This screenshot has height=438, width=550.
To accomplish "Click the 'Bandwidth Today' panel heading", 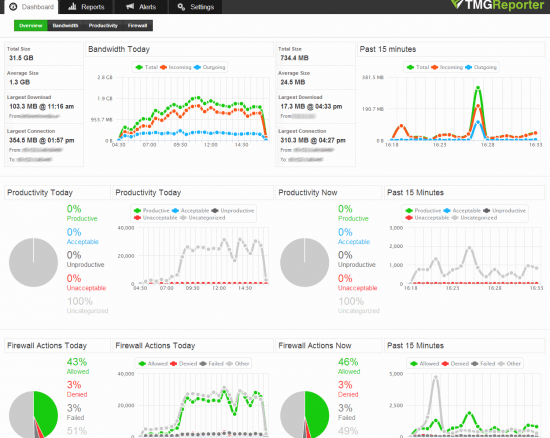I will click(x=119, y=49).
